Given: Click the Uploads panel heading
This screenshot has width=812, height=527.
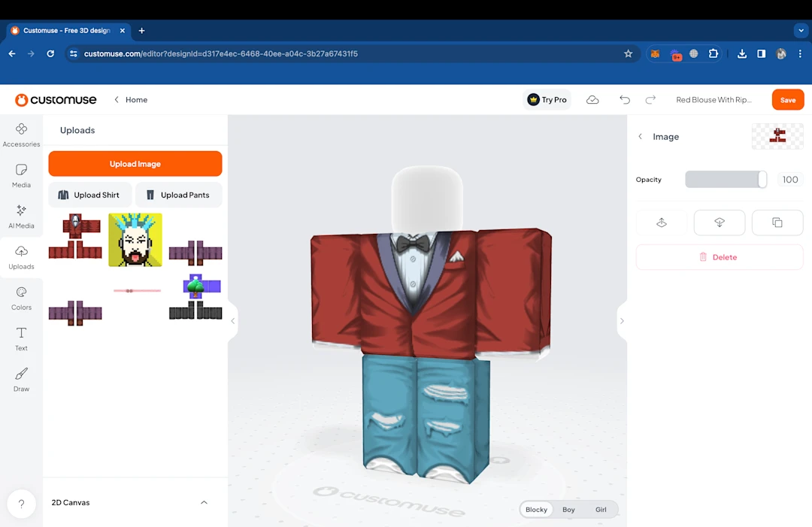Looking at the screenshot, I should coord(77,131).
